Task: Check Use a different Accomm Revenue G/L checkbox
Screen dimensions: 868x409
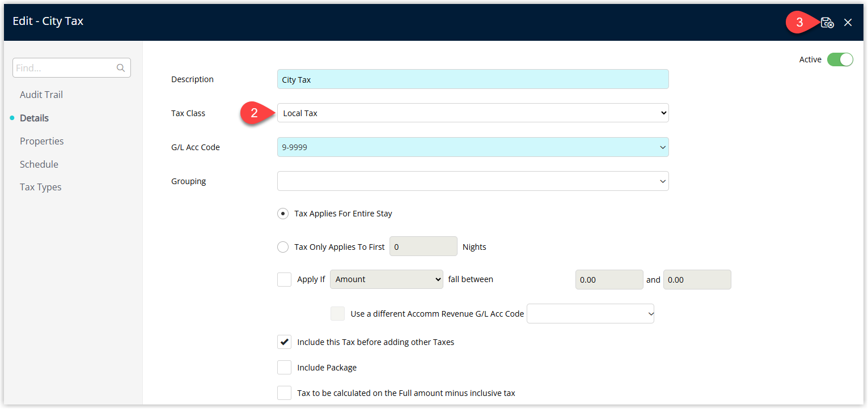Action: tap(337, 314)
